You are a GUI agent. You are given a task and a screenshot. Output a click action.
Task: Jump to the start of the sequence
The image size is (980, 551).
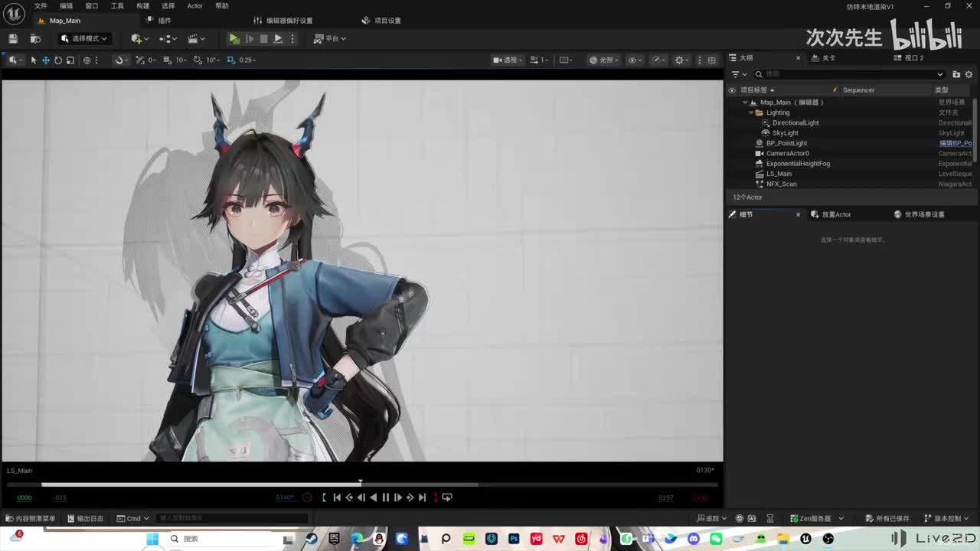336,497
